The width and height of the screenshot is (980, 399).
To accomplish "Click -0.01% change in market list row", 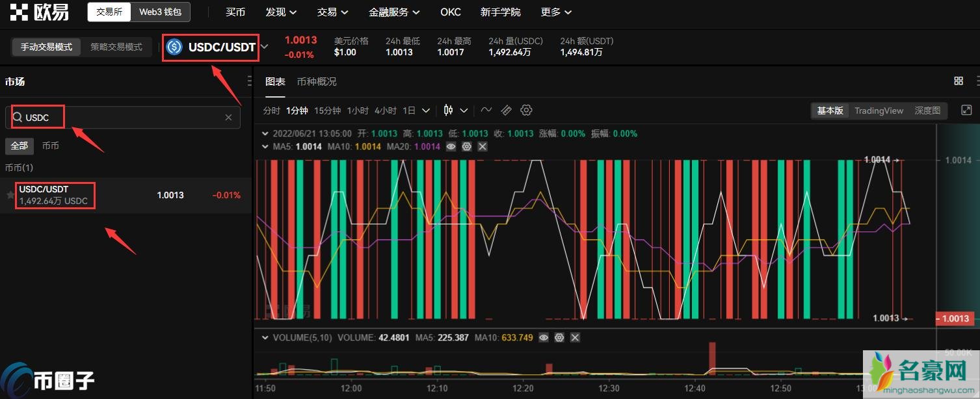I will [x=226, y=195].
